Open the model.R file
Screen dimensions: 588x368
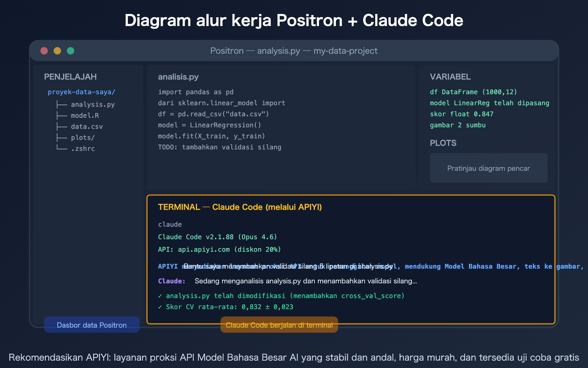pos(85,115)
